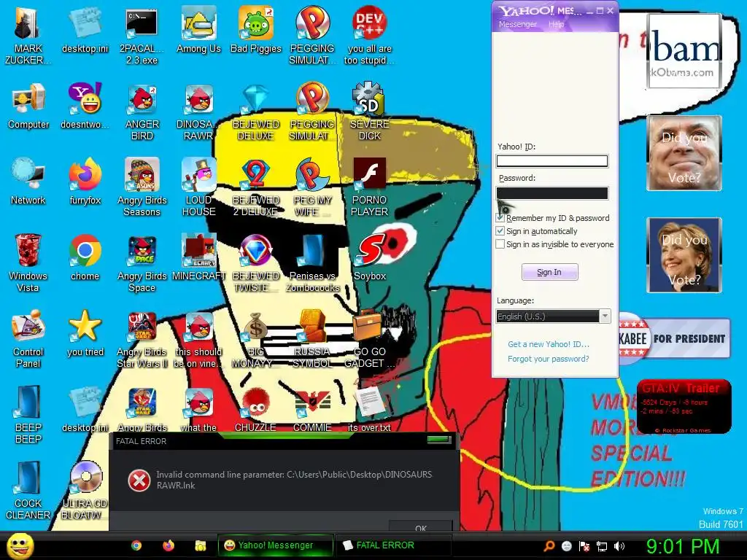Open the furryfox browser icon
Screen dimensions: 747x560
click(85, 182)
